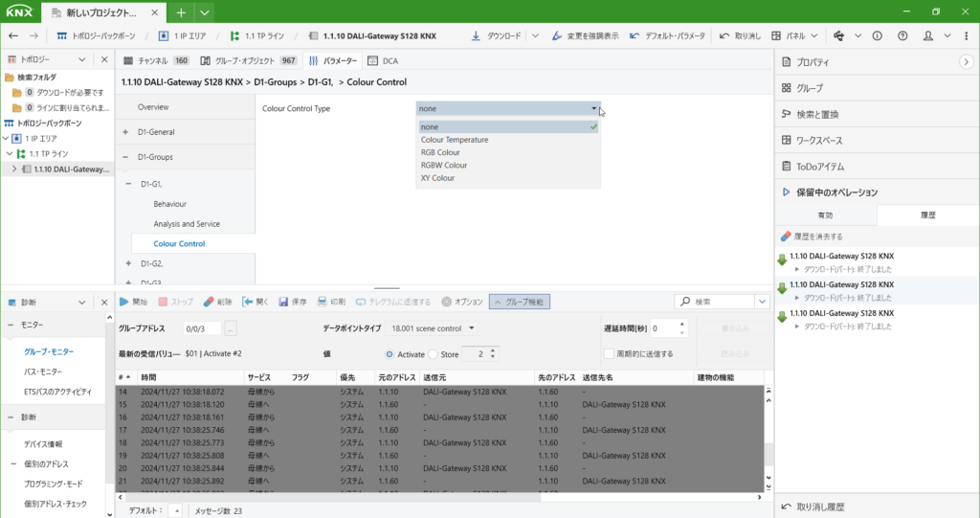The image size is (980, 518).
Task: Choose Colour Temperature in dropdown list
Action: click(508, 140)
